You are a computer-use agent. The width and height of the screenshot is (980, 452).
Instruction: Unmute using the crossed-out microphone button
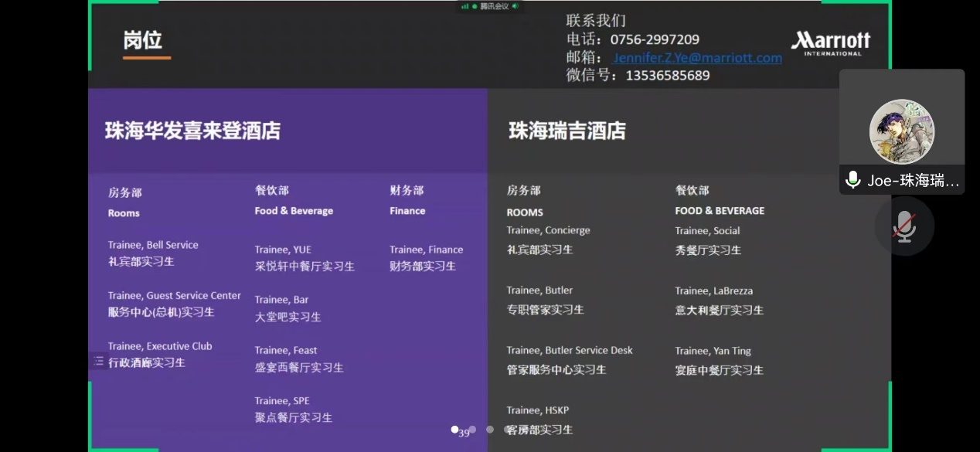(x=904, y=226)
